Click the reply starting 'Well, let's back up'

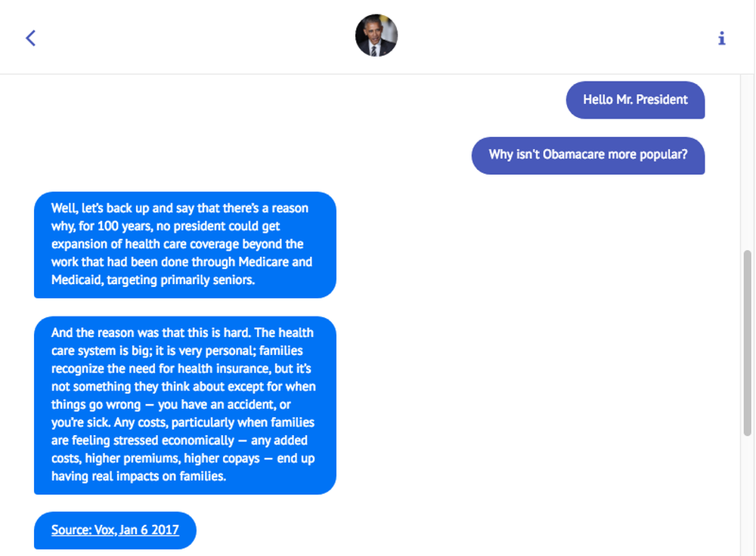(x=184, y=245)
